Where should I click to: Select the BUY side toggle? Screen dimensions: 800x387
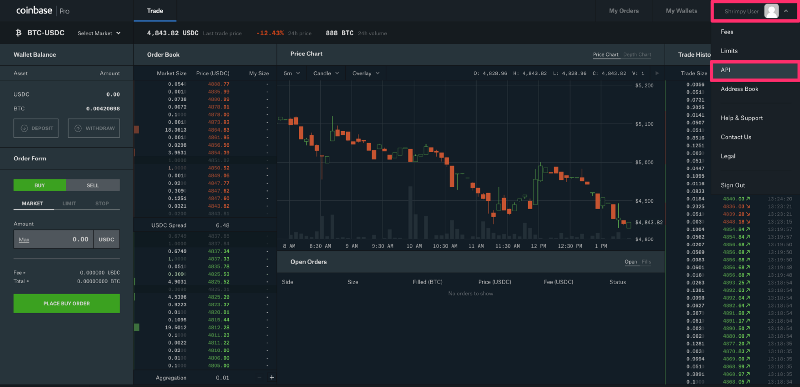[x=40, y=185]
